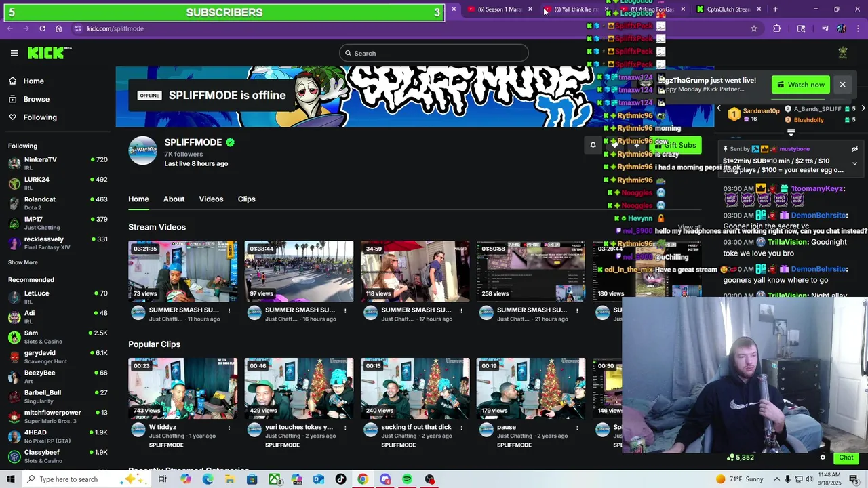Open mitchflowerpower recommended channel
Screen dimensions: 868x488
58,416
